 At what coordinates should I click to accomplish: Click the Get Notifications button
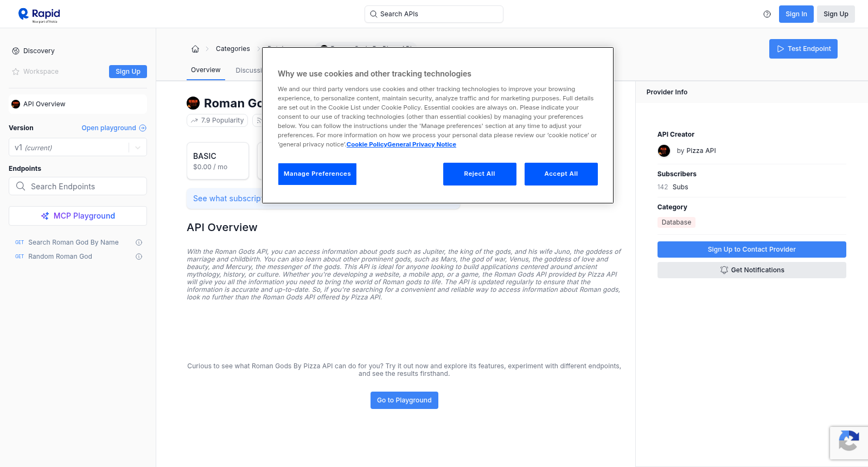click(751, 270)
